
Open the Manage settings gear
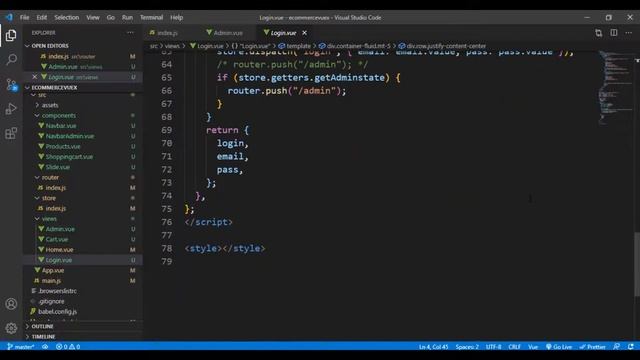[11, 328]
